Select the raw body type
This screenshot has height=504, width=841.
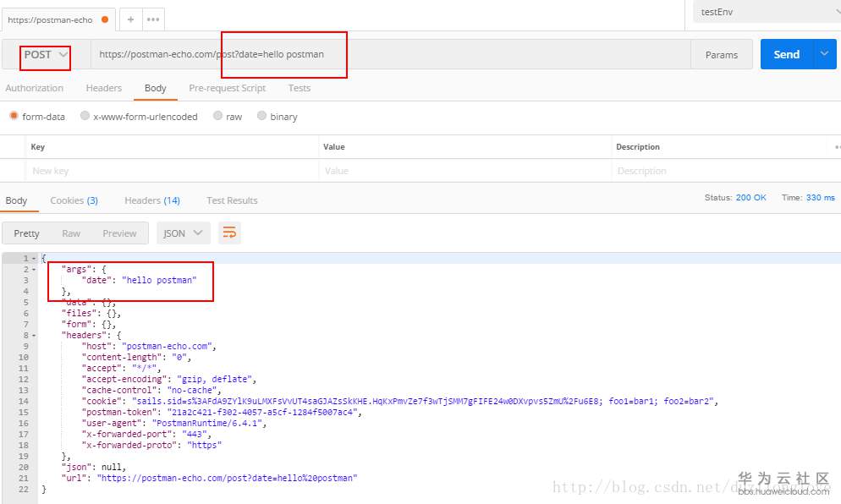point(217,116)
